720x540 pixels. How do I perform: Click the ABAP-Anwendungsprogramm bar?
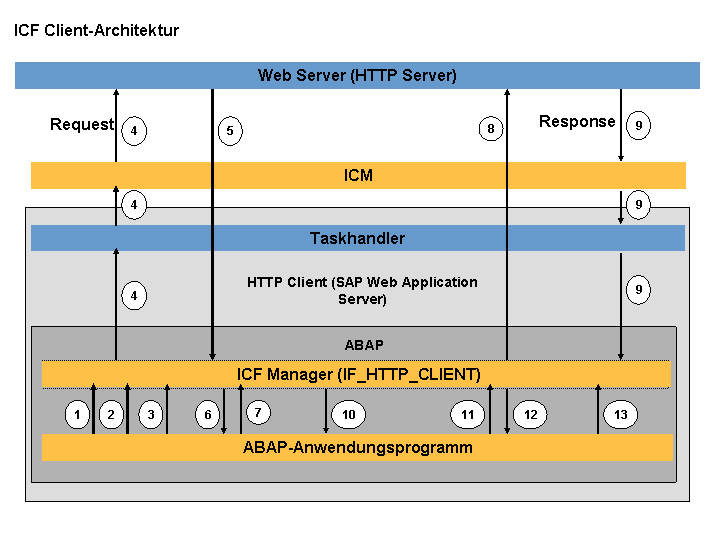[357, 447]
